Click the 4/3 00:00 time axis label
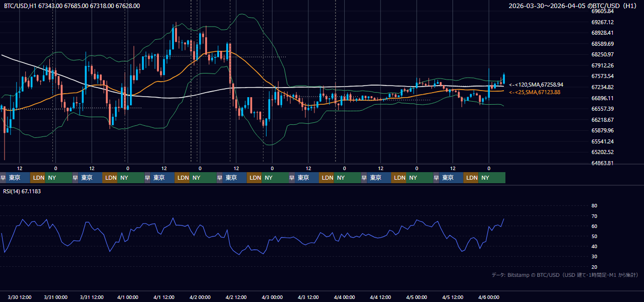 point(273,297)
